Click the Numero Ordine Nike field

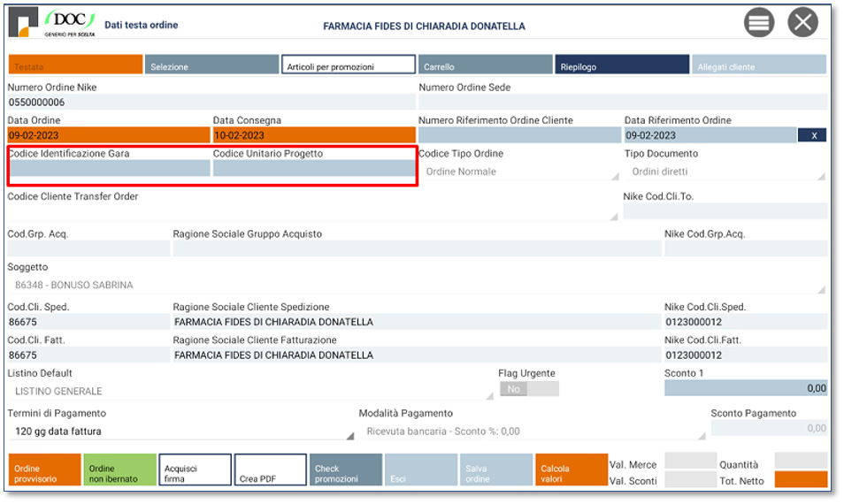click(211, 103)
